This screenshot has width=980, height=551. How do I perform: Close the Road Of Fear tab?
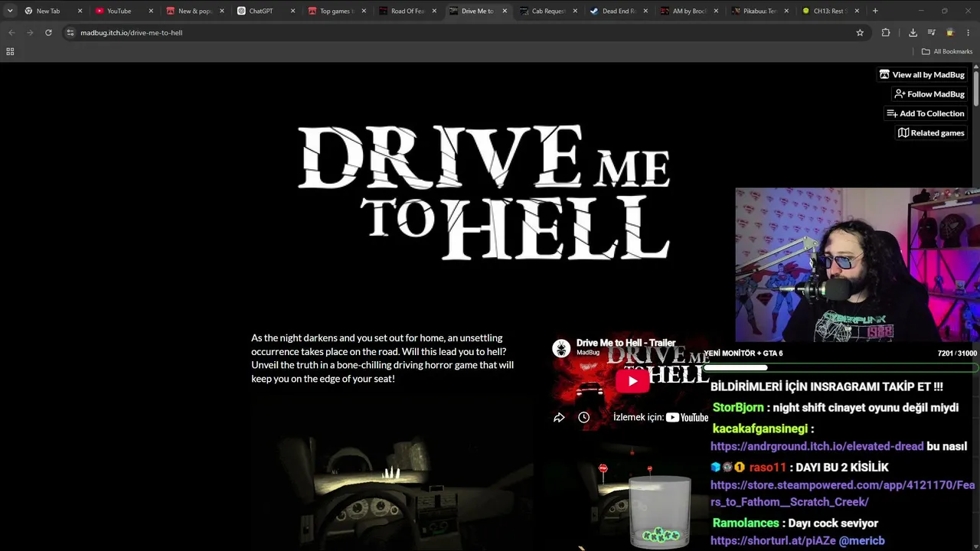[434, 11]
